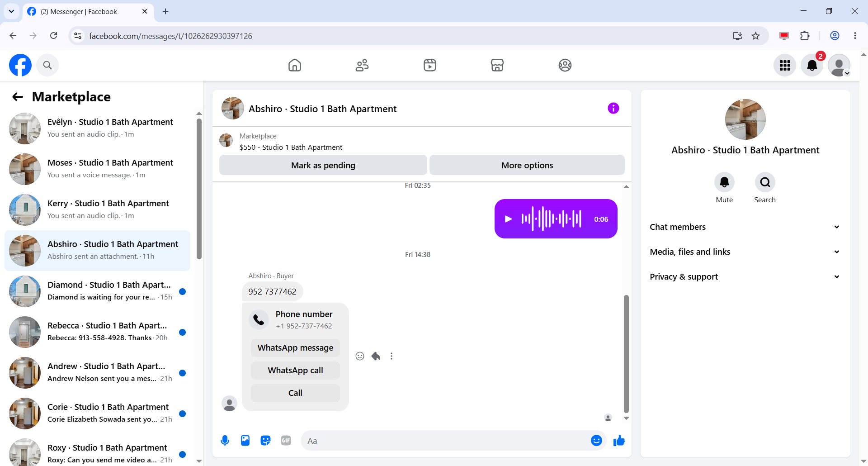Viewport: 868px width, 466px height.
Task: Focus the message input field
Action: coord(445,441)
